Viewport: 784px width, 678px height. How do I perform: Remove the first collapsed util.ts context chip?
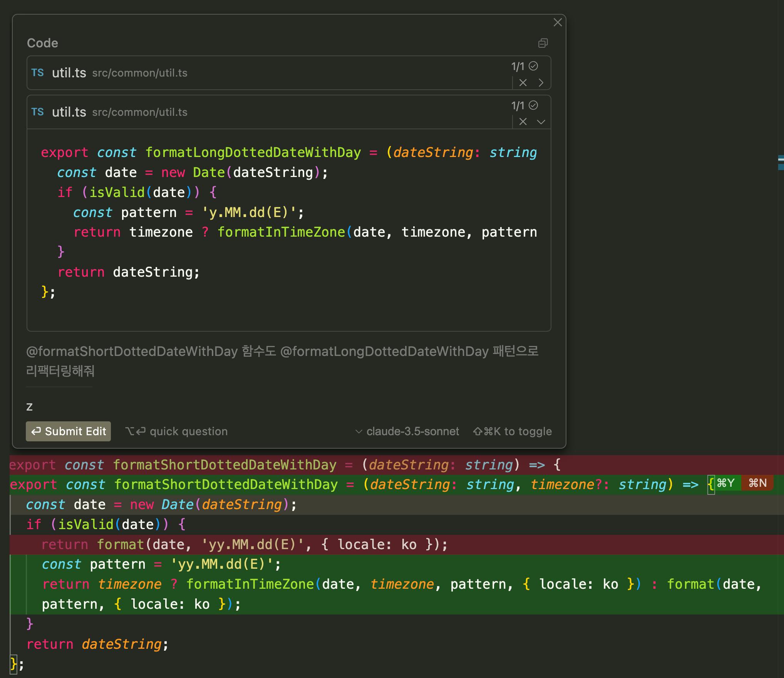[x=523, y=83]
